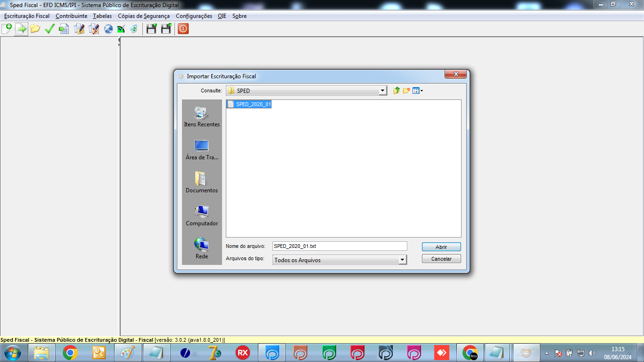Click the green gauge with checkmark icon
This screenshot has height=362, width=644.
click(121, 29)
